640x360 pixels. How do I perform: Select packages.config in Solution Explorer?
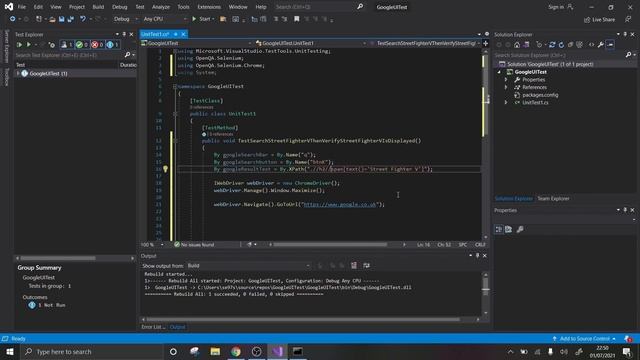[540, 95]
